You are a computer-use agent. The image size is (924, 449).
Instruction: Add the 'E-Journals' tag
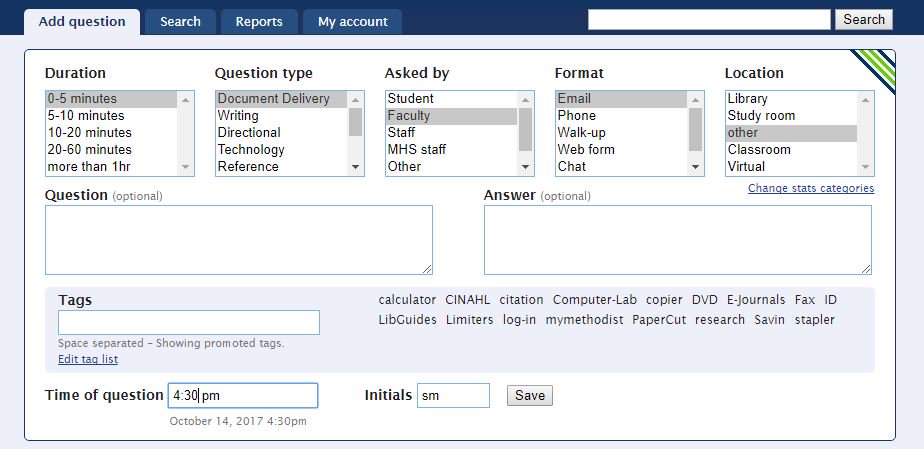pyautogui.click(x=756, y=300)
